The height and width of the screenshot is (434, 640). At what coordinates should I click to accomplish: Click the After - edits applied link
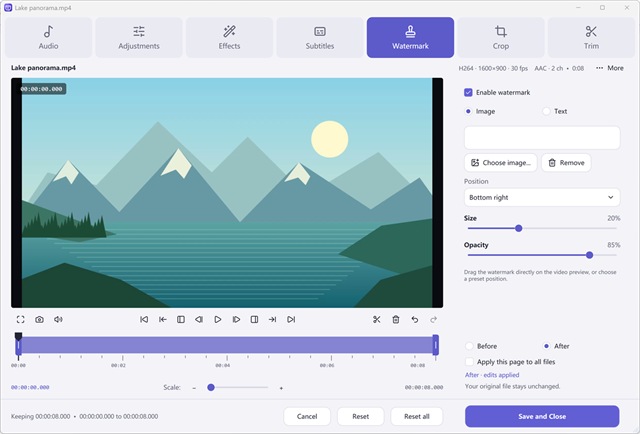tap(492, 375)
